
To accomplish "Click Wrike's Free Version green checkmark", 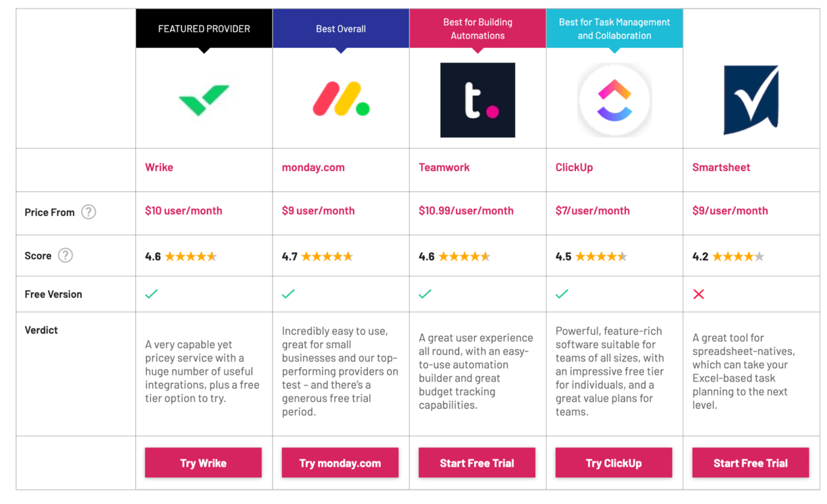I will [x=151, y=294].
